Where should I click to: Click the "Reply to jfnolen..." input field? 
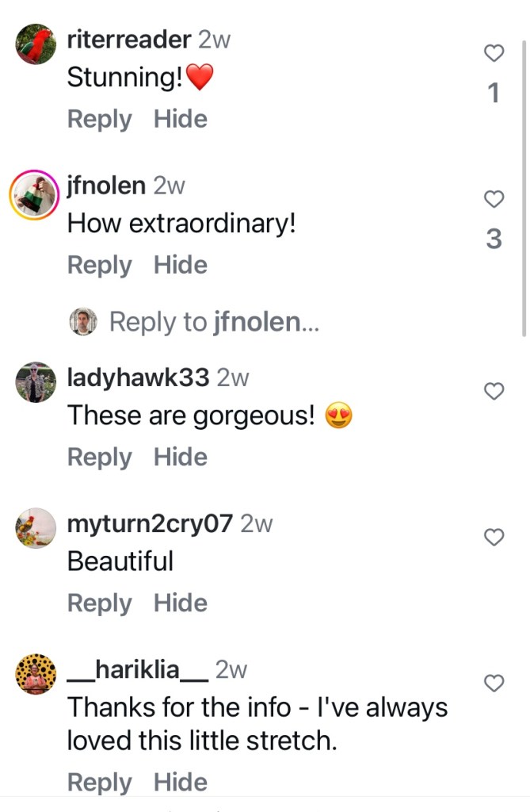(214, 322)
